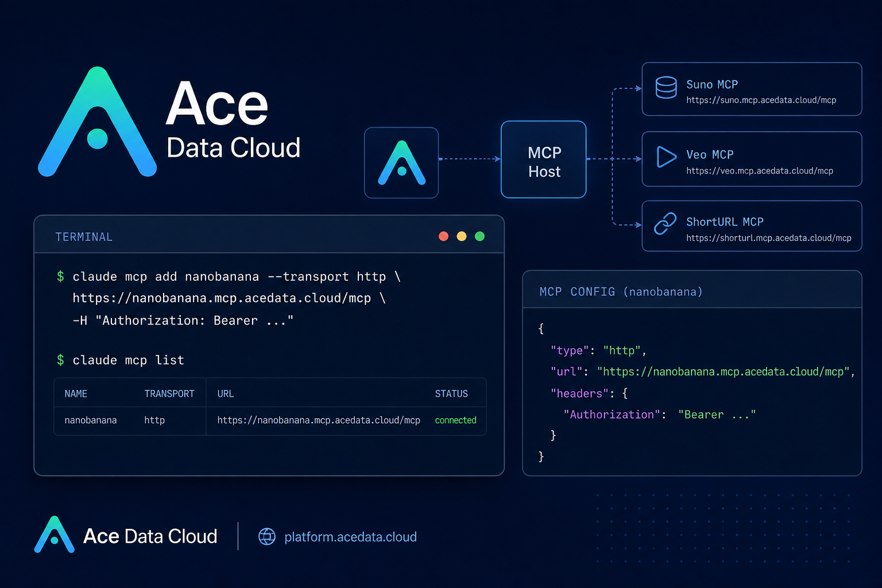This screenshot has height=588, width=882.
Task: Click the 'claude mcp list' command
Action: click(x=120, y=360)
